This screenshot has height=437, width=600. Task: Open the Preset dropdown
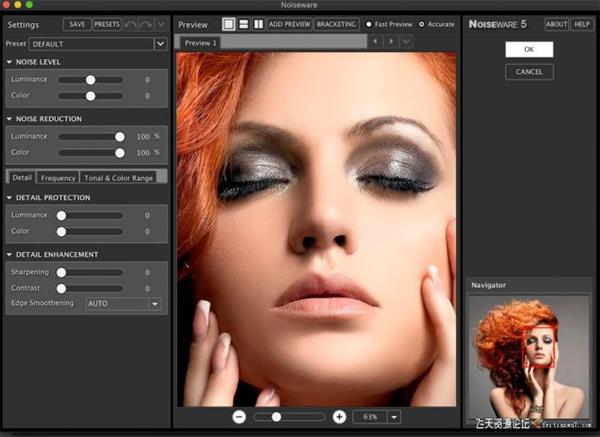pyautogui.click(x=160, y=44)
